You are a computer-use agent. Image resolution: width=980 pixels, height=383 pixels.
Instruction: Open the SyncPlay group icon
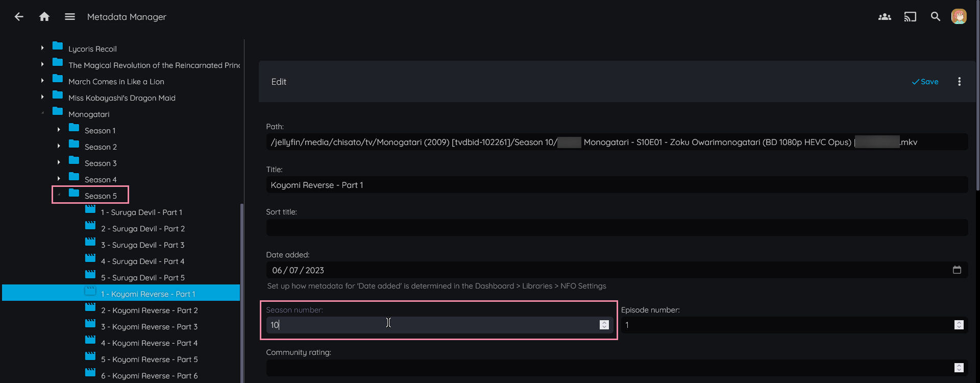pyautogui.click(x=885, y=17)
